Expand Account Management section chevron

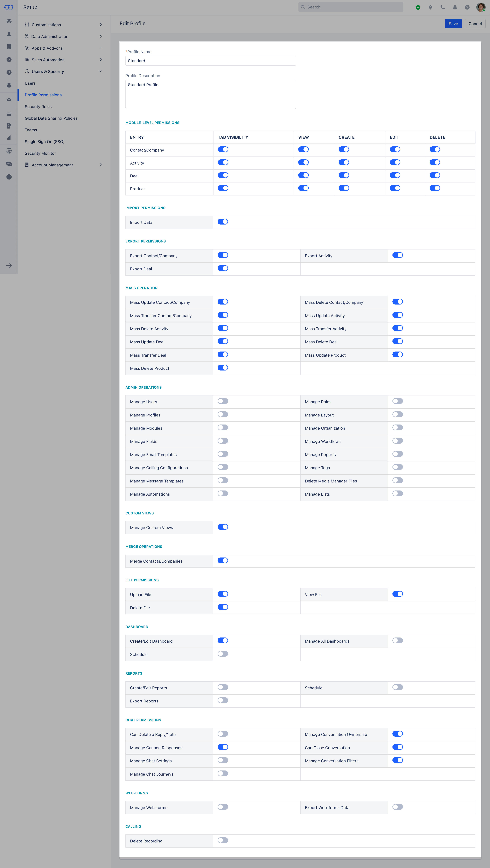[101, 165]
